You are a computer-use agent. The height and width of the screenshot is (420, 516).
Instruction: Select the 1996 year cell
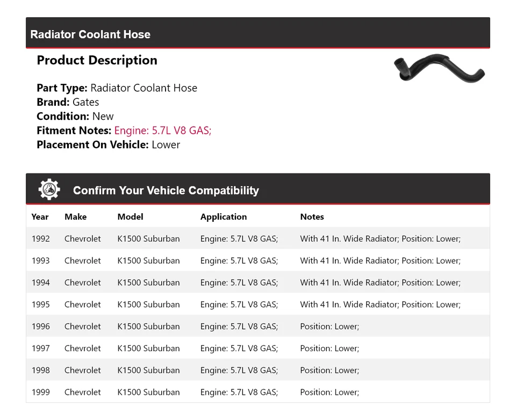pos(40,327)
